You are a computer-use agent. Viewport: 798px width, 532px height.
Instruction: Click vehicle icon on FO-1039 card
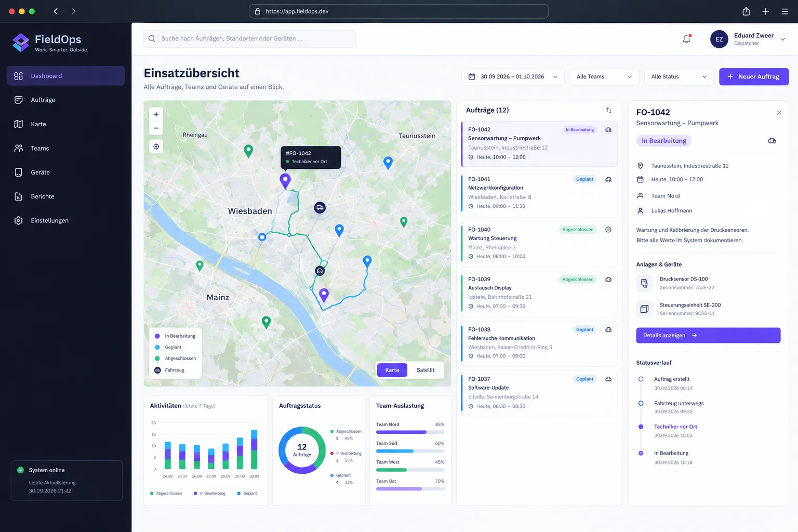tap(608, 280)
